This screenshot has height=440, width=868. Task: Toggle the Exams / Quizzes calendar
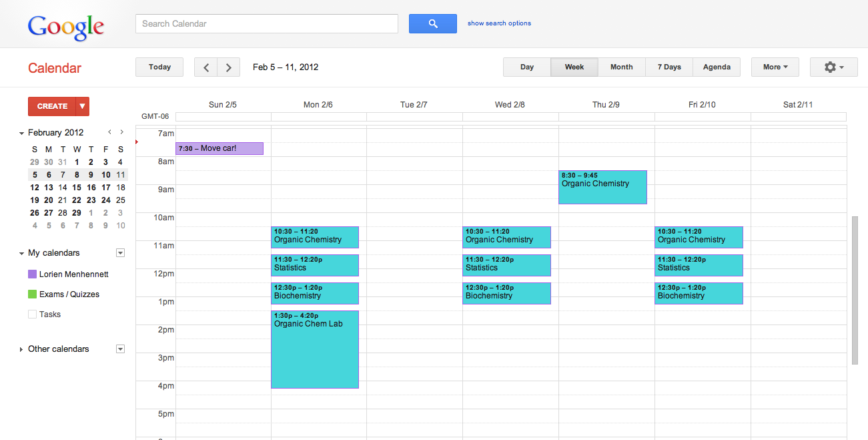tap(32, 294)
